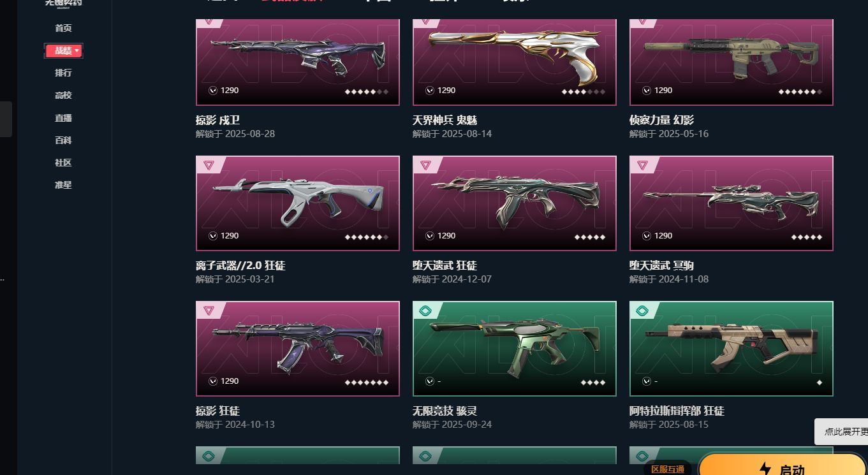Viewport: 868px width, 475px height.
Task: Click the lightning bolt icon on 启动 button
Action: point(765,469)
